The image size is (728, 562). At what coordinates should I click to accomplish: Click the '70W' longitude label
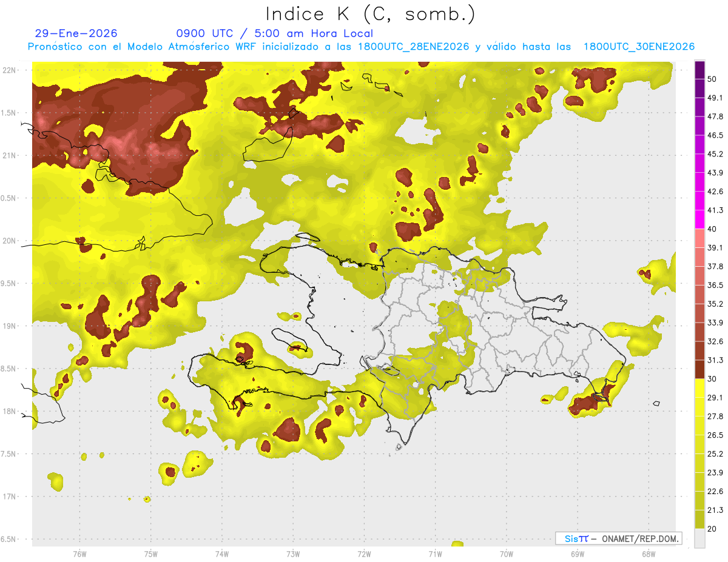(x=506, y=554)
